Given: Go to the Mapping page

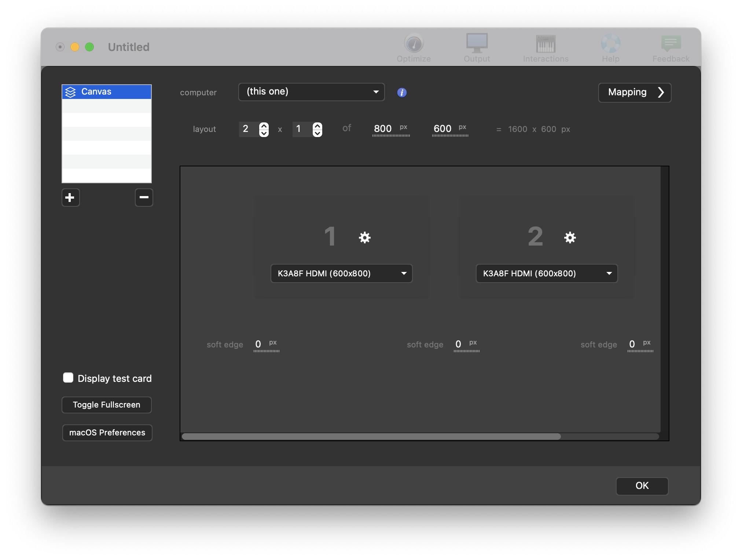Looking at the screenshot, I should 635,92.
